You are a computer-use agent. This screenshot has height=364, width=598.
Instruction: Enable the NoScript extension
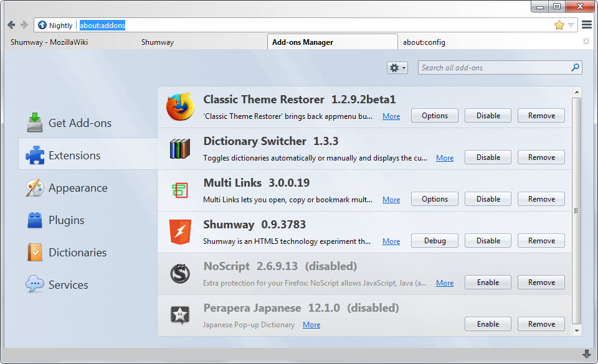coord(488,282)
